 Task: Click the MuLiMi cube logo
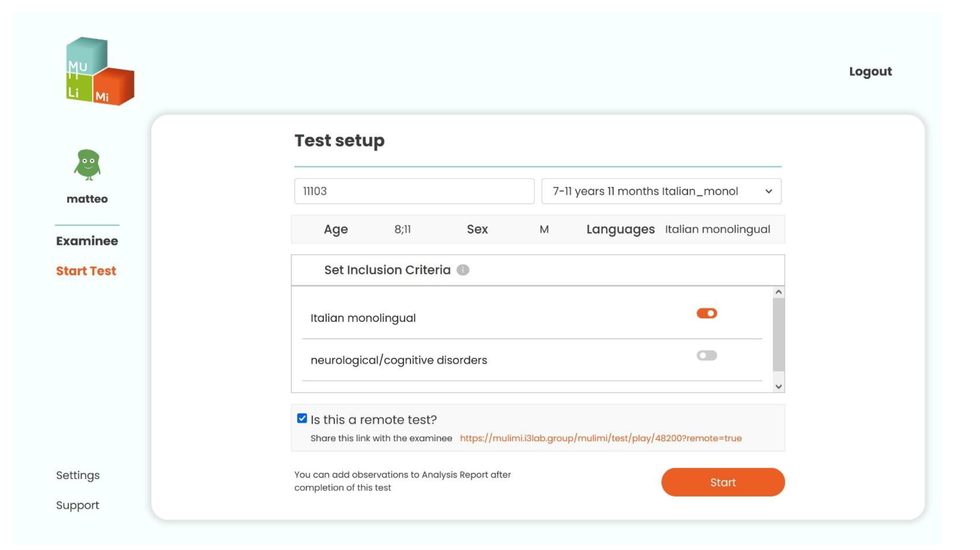100,71
